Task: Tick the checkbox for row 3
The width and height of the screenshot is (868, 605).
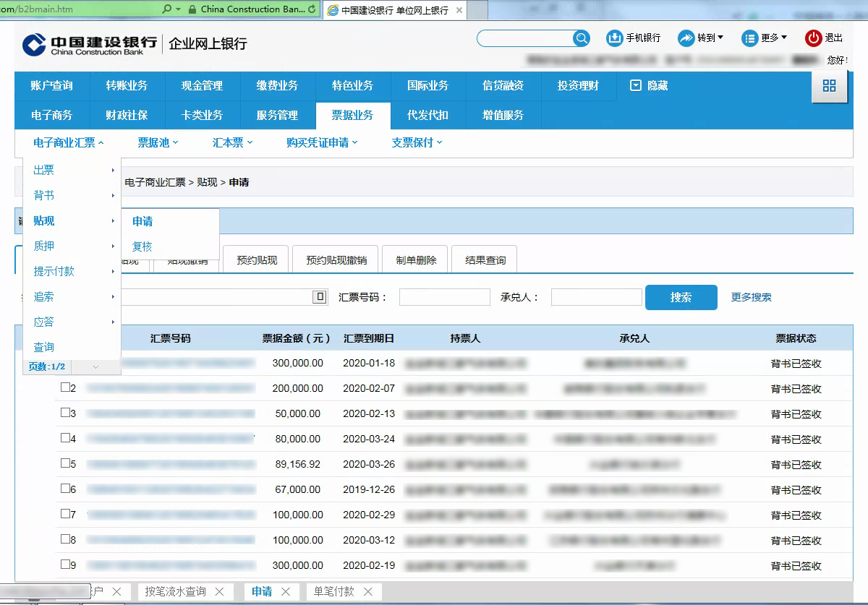Action: click(x=65, y=413)
